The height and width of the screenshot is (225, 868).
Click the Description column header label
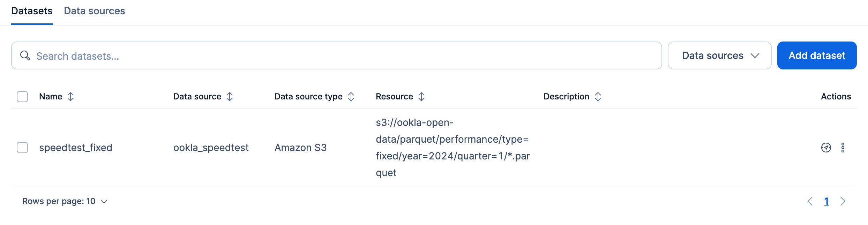coord(566,97)
